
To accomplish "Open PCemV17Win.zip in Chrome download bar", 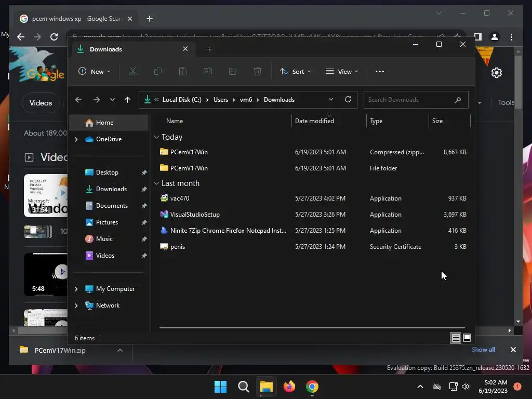I will 60,350.
